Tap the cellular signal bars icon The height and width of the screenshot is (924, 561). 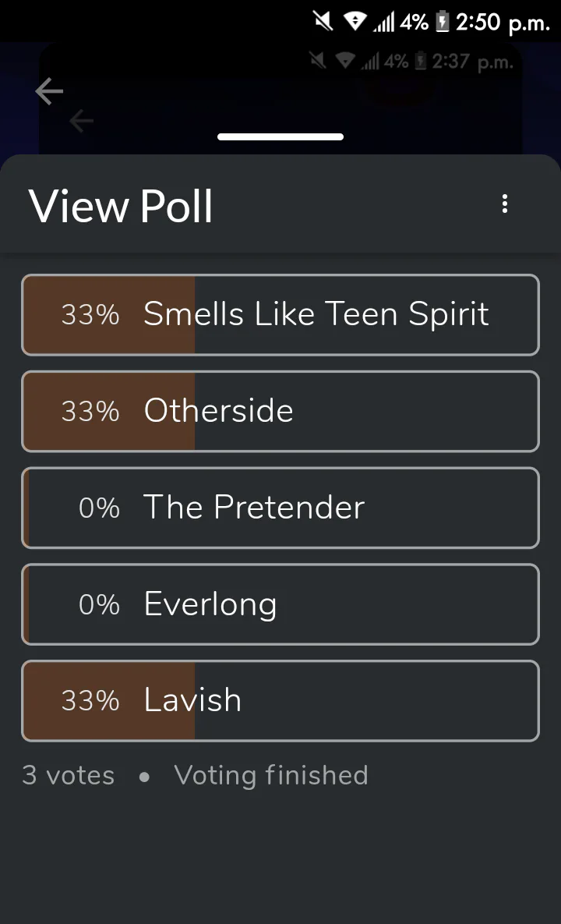click(384, 23)
